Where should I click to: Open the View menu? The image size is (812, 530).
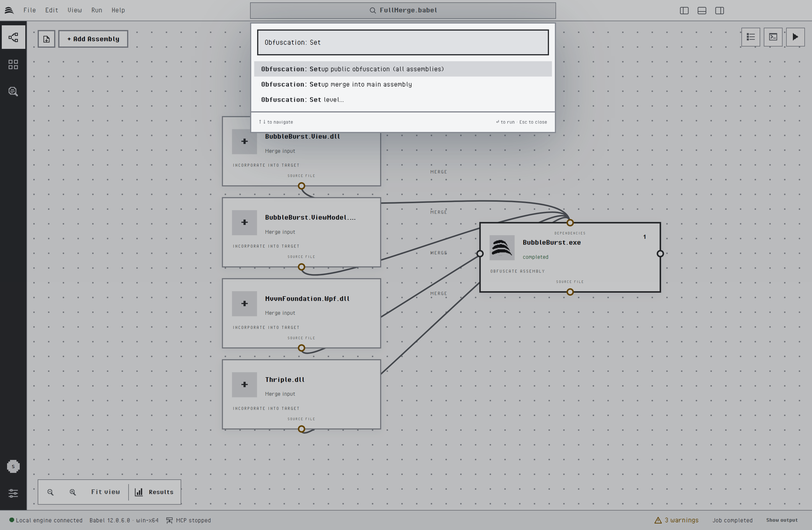pos(75,10)
